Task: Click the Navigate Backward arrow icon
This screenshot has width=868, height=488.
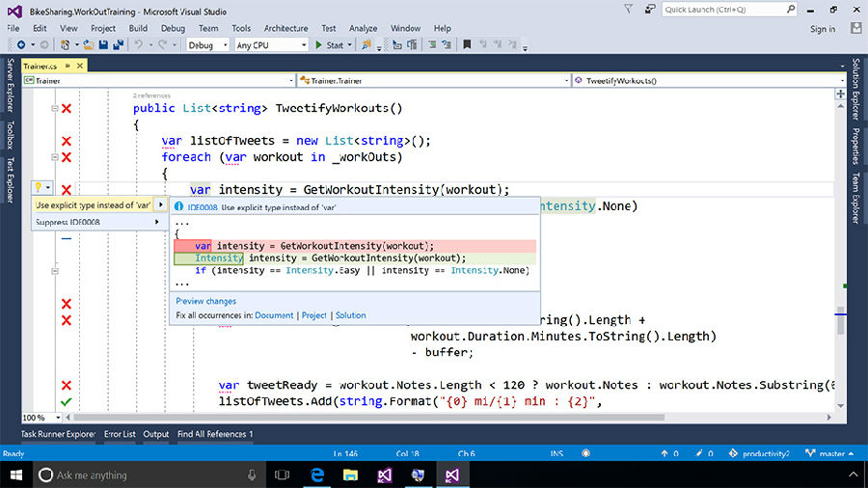Action: point(21,44)
